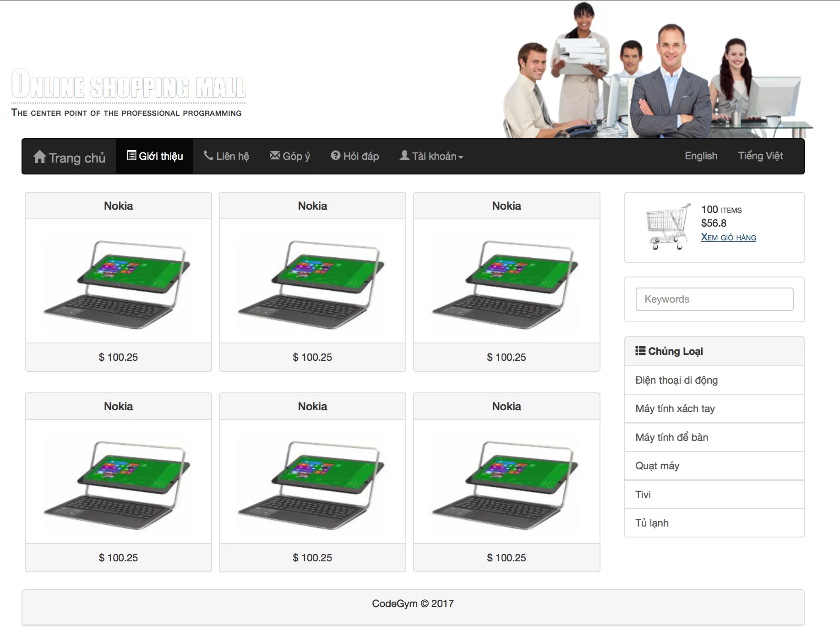
Task: Select the Điện thoại di động category
Action: (x=676, y=380)
